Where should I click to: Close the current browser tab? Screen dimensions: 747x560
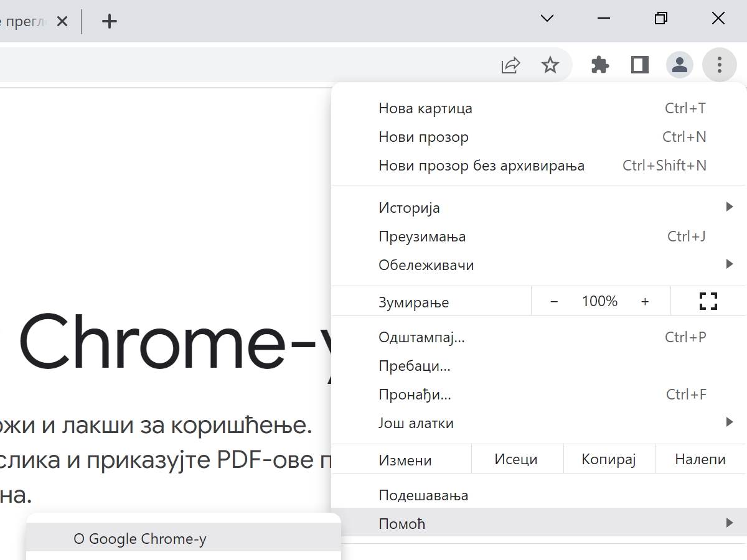62,21
